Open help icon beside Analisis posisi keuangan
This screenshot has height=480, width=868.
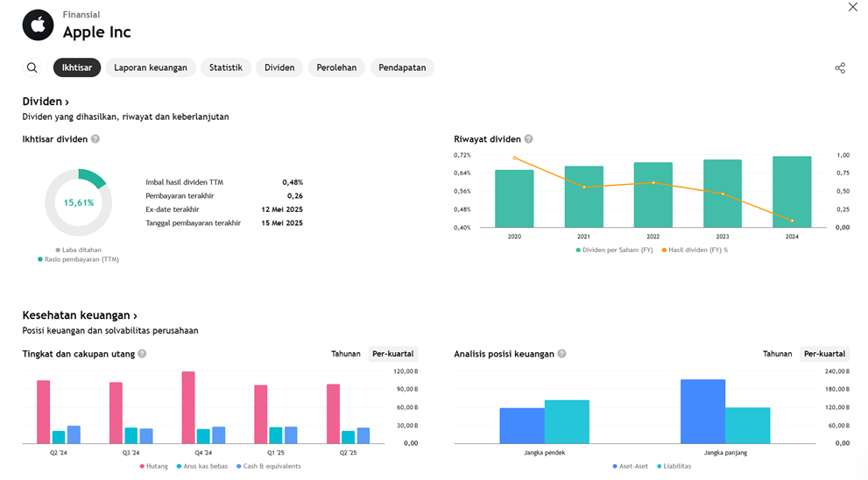click(561, 354)
